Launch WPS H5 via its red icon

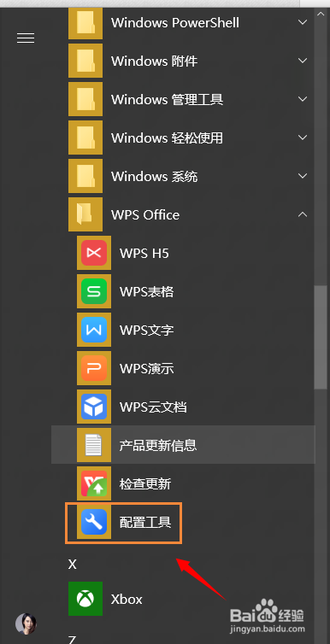pos(94,253)
